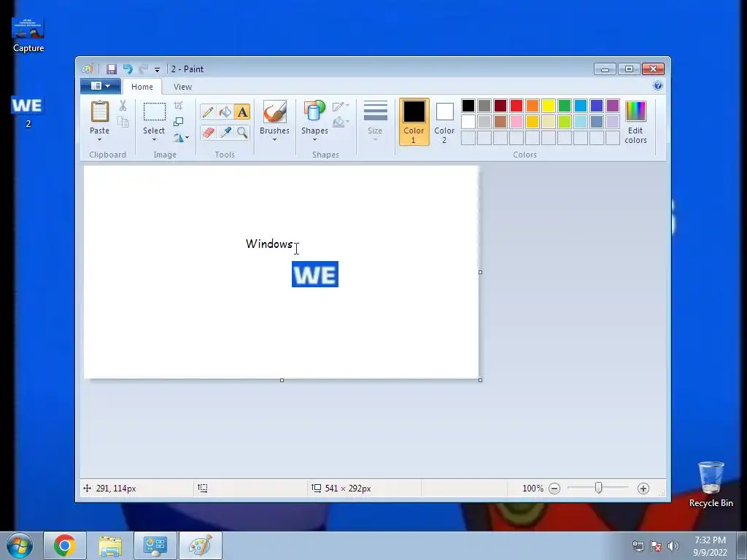This screenshot has height=560, width=747.
Task: Pick the black color swatch
Action: pos(468,106)
